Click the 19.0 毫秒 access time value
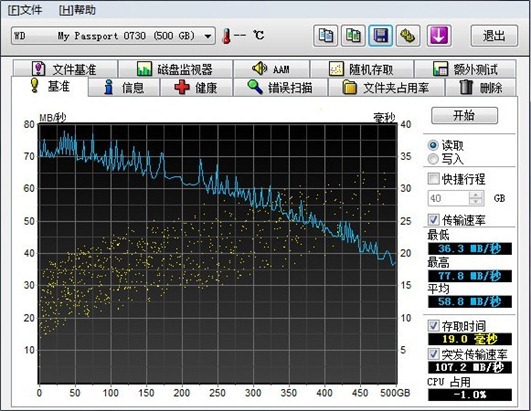Image resolution: width=531 pixels, height=411 pixels. tap(470, 339)
